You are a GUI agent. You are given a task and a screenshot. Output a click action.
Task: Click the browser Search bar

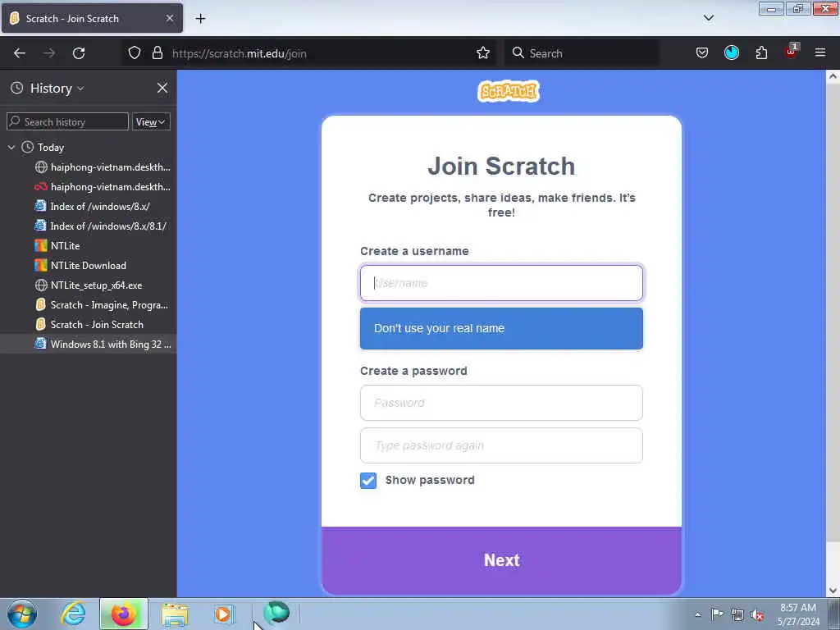click(582, 53)
